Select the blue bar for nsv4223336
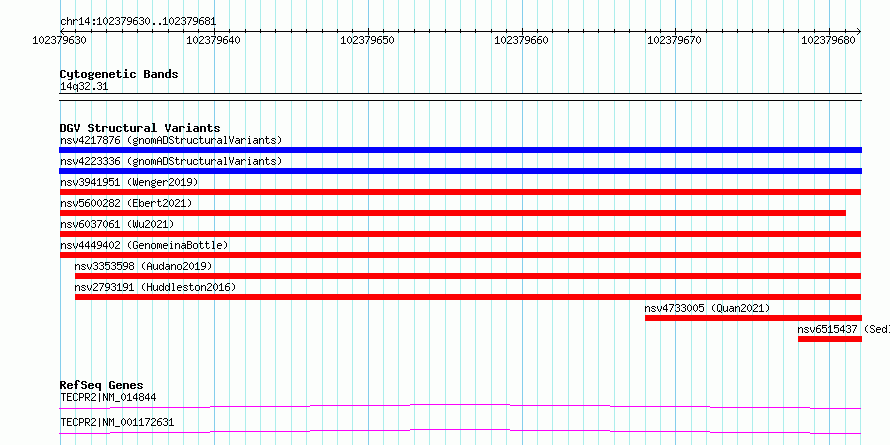Image resolution: width=890 pixels, height=445 pixels. (x=460, y=171)
